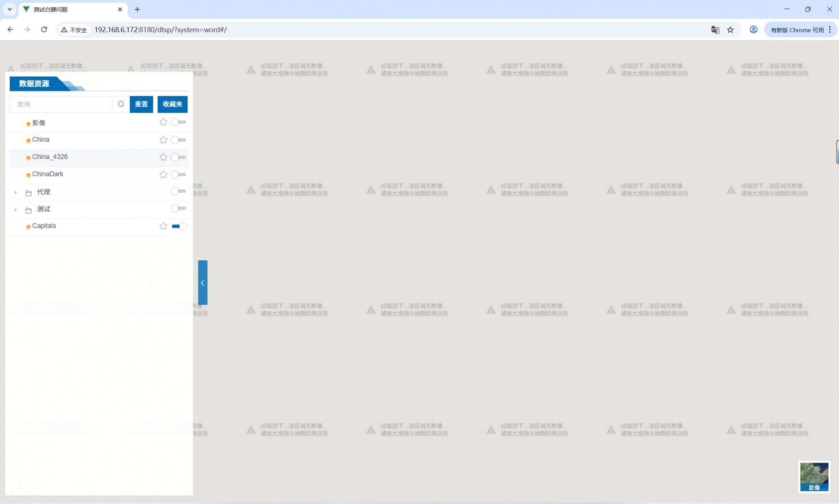
Task: Enable the 影像 layer toggle
Action: pos(178,122)
